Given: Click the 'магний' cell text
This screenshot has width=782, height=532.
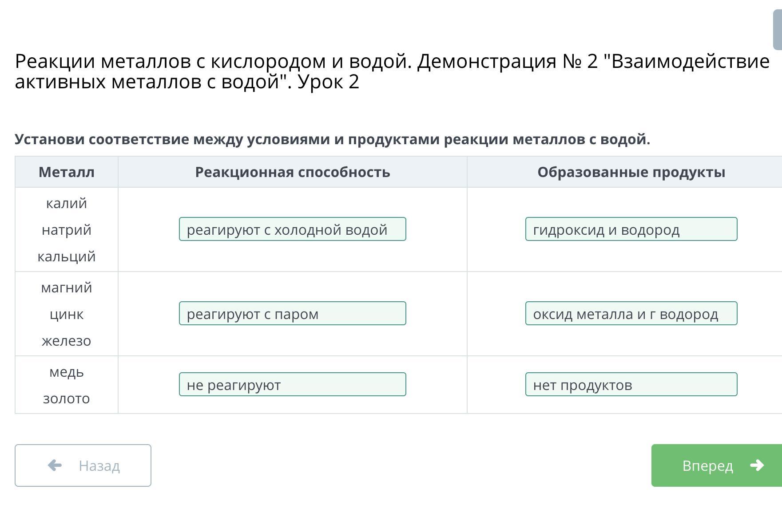Looking at the screenshot, I should (x=67, y=288).
